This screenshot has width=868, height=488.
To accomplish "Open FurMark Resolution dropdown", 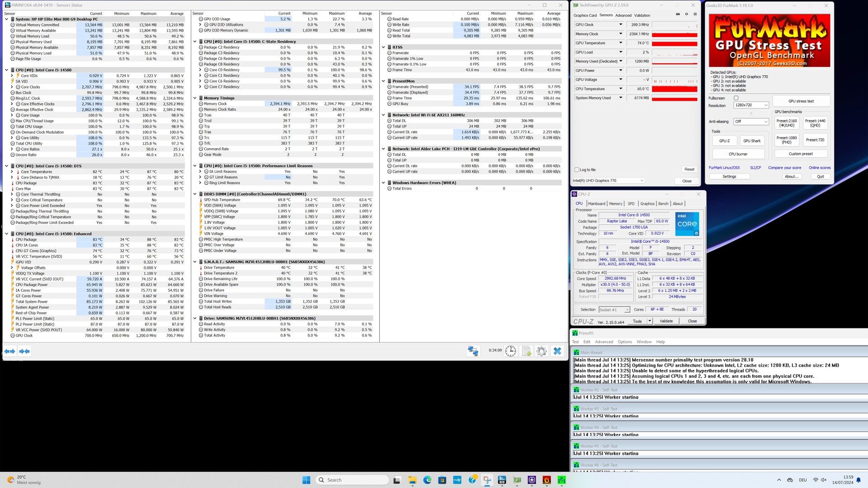I will pos(751,105).
